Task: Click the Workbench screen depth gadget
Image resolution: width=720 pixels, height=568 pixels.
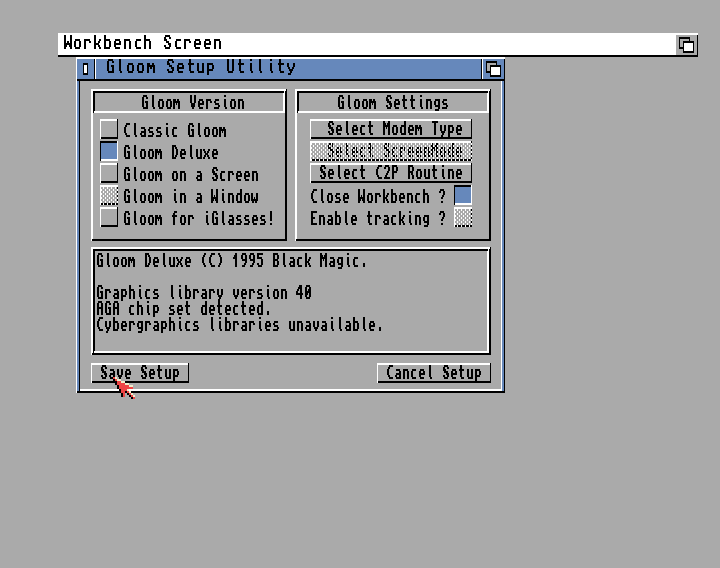Action: click(x=686, y=44)
